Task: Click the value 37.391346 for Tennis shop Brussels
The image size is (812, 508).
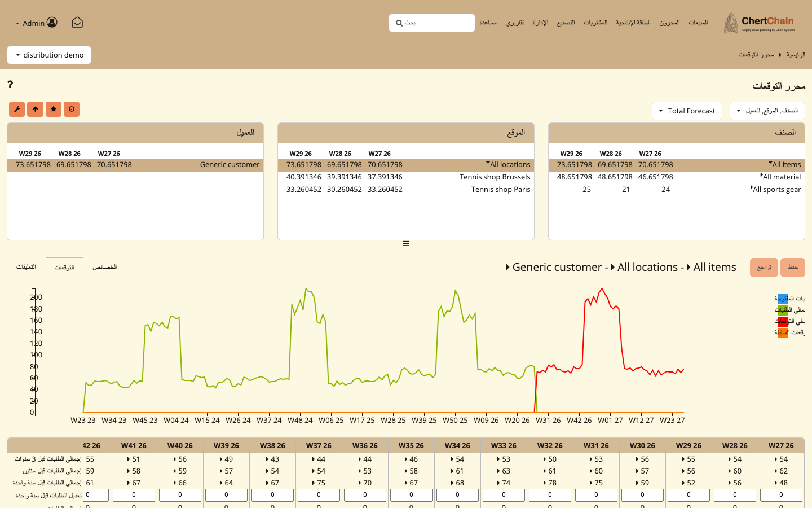Action: pyautogui.click(x=385, y=177)
